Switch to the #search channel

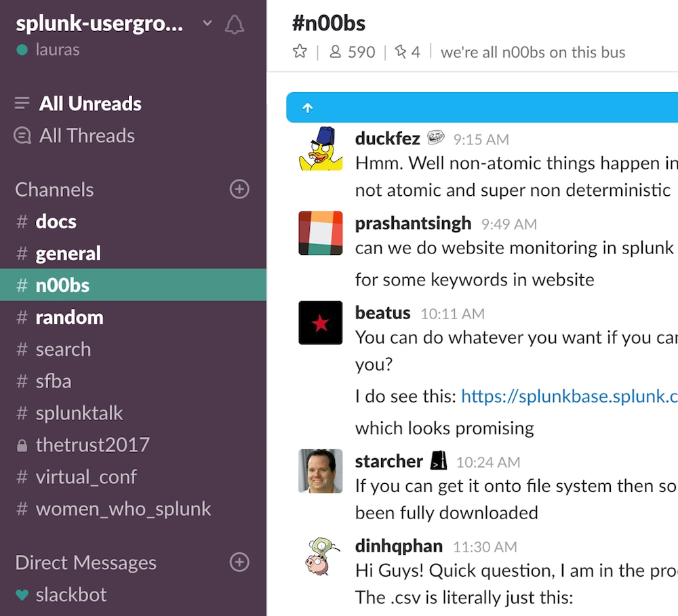(133, 349)
